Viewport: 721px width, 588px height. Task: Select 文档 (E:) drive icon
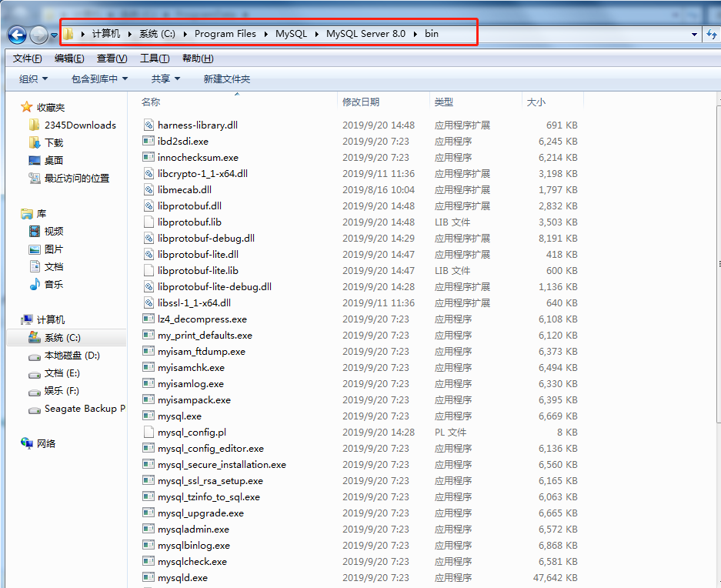35,374
